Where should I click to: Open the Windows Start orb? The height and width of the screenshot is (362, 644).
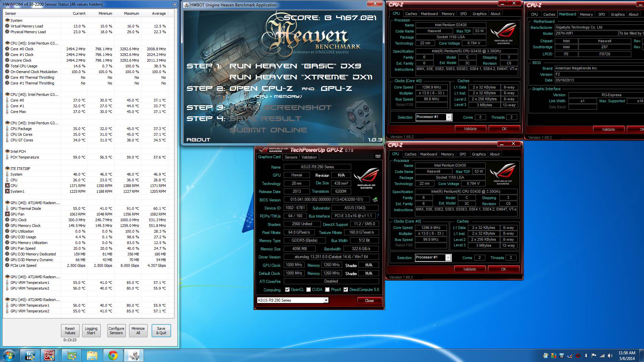(x=9, y=355)
